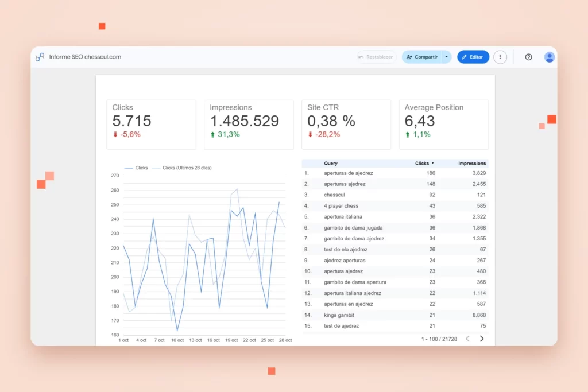Click impressions value 3.829 in first row

[479, 173]
